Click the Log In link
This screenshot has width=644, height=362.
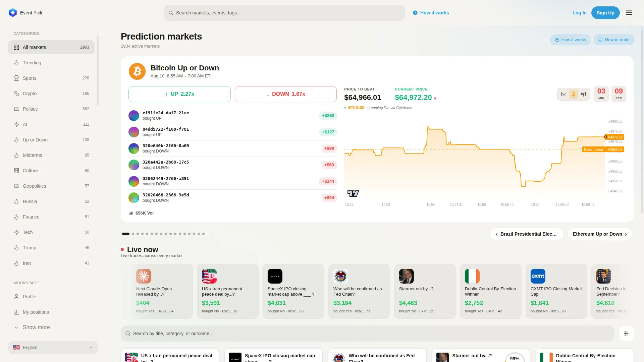pos(579,13)
